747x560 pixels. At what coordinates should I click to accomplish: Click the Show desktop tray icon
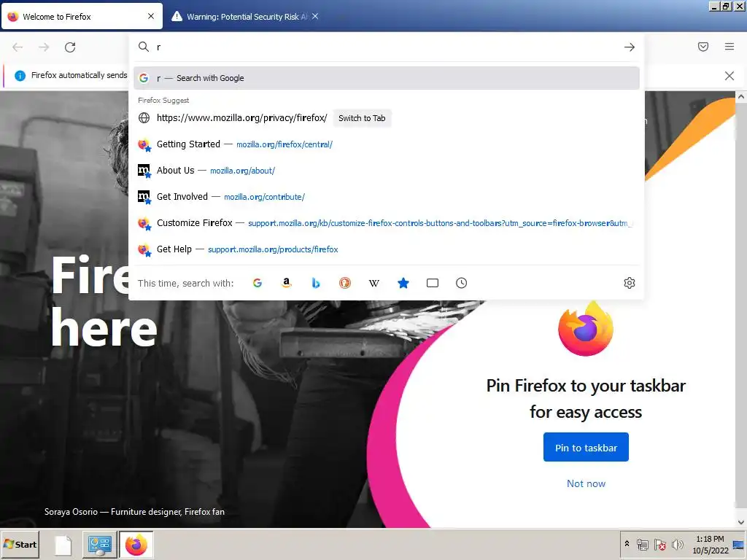pos(739,544)
